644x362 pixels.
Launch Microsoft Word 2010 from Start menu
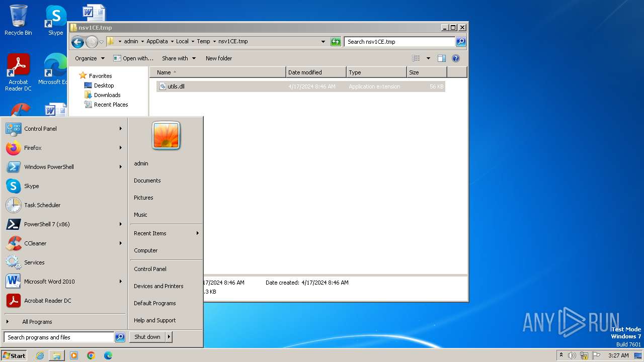click(64, 282)
